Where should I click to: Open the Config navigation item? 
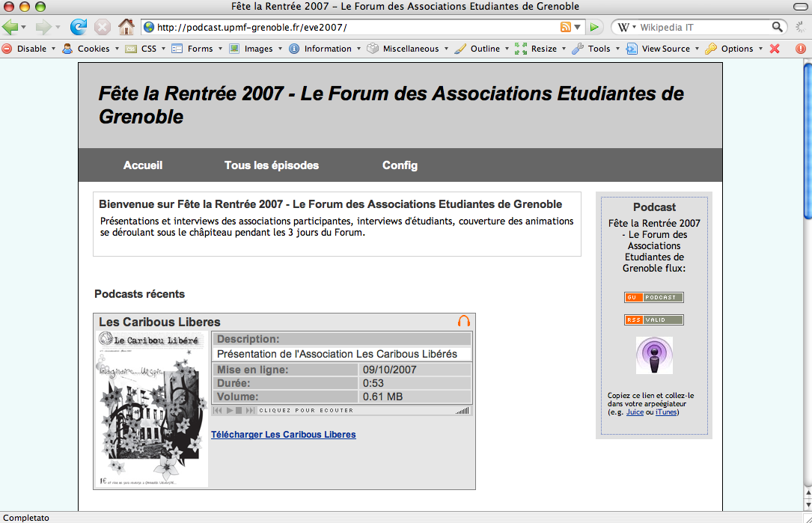[x=400, y=165]
